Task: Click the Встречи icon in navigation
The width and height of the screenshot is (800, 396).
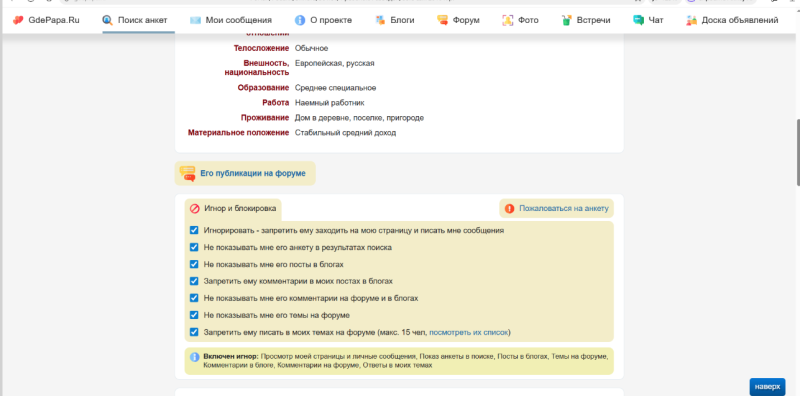Action: (x=566, y=20)
